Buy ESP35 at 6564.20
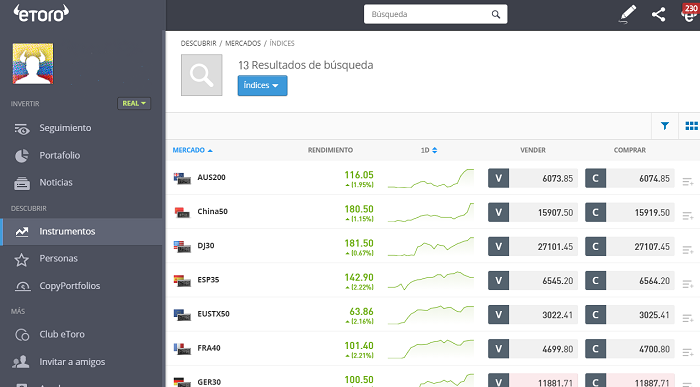The width and height of the screenshot is (700, 387). (629, 281)
